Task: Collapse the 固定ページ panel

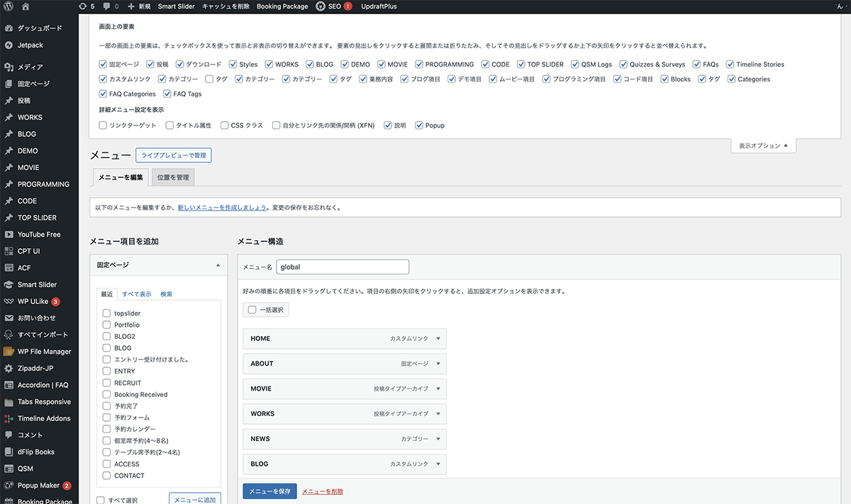Action: click(218, 265)
